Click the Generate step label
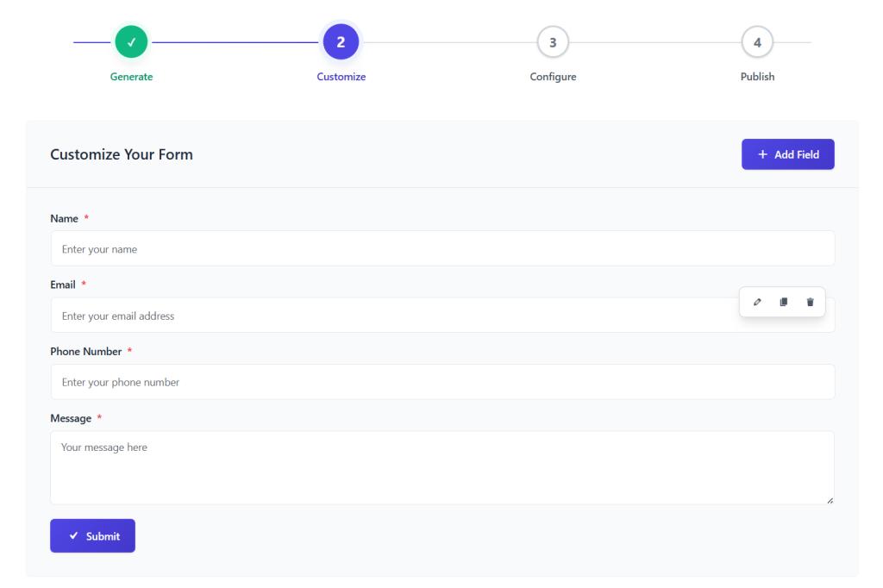Image resolution: width=883 pixels, height=588 pixels. point(131,77)
